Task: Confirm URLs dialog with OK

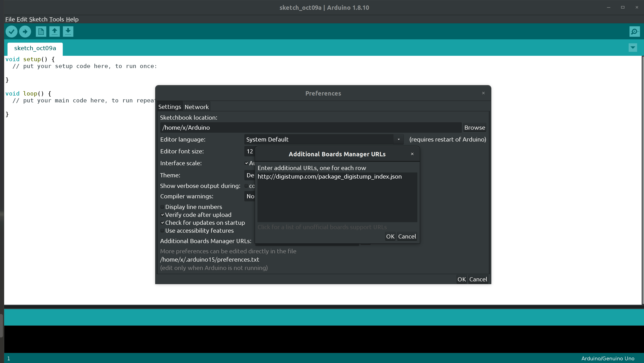Action: coord(390,236)
